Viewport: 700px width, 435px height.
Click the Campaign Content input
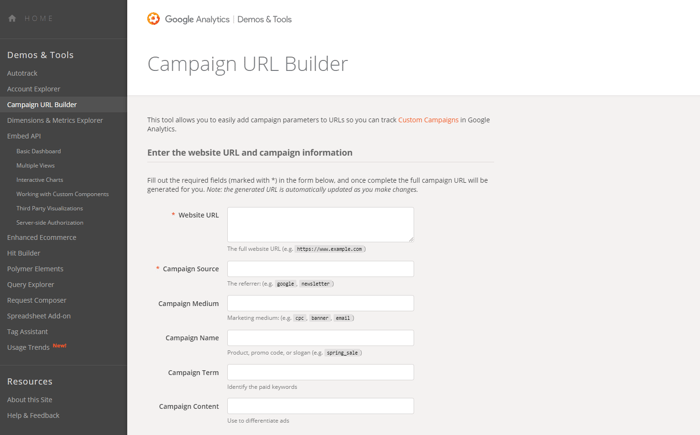point(321,406)
